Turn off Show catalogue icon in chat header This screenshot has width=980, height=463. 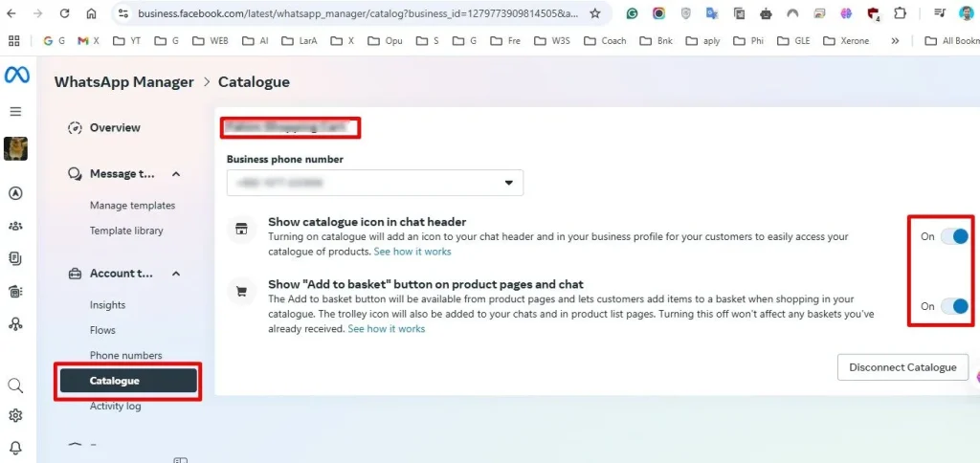pos(954,236)
